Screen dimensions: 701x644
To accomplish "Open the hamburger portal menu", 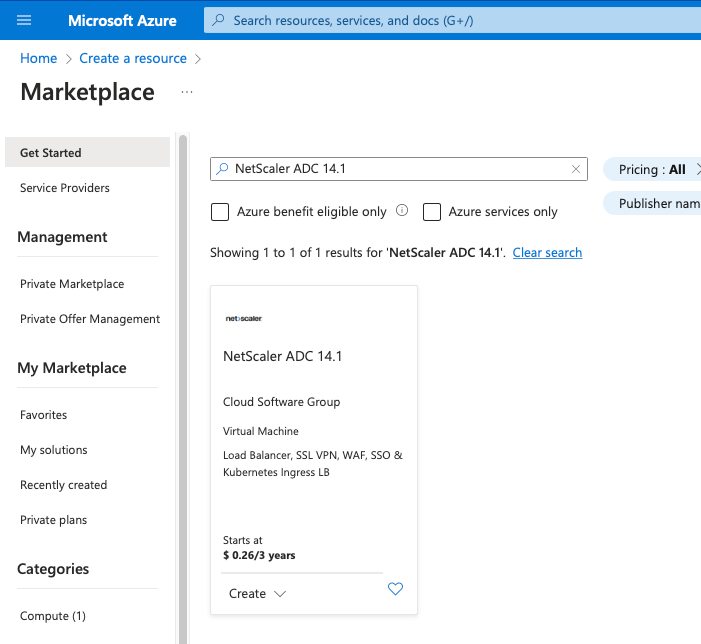I will tap(24, 20).
